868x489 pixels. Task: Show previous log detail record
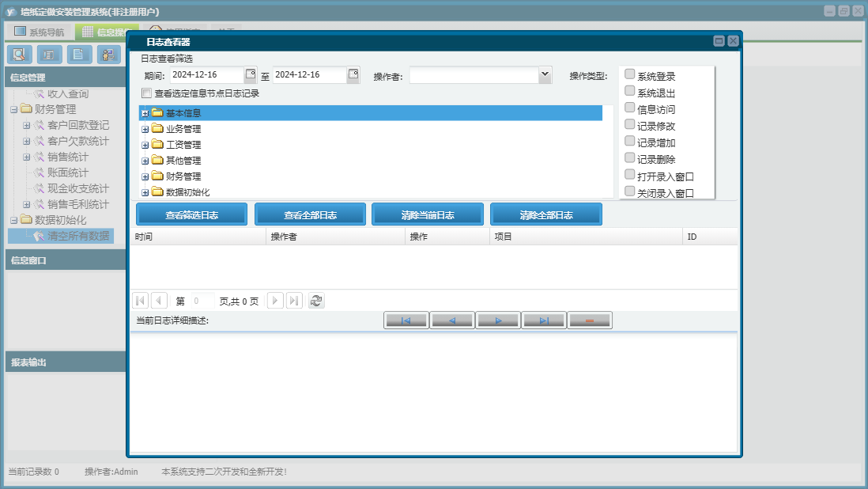point(451,320)
